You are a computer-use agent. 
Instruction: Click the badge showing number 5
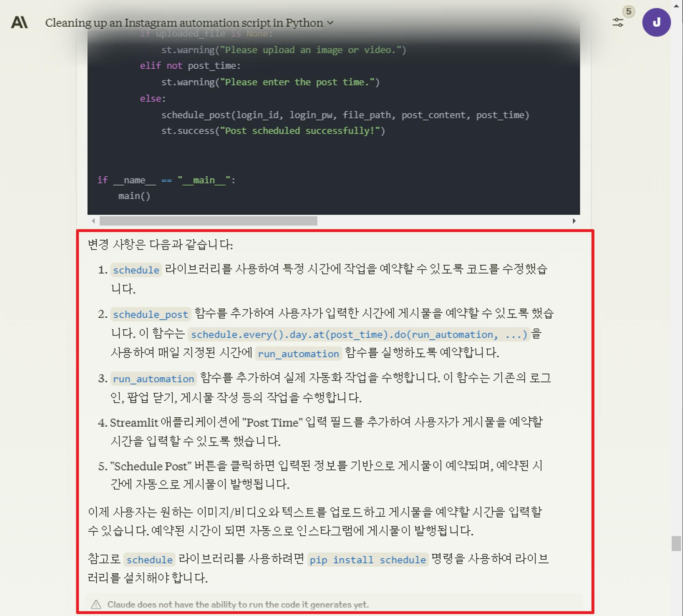628,11
